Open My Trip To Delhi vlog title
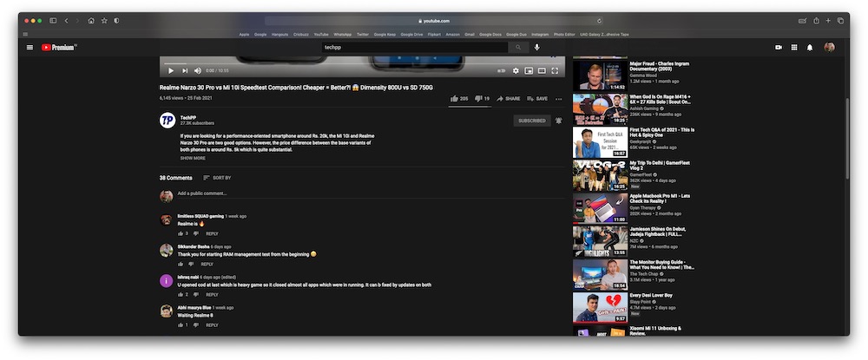Screen dimensions: 868x360 660,166
